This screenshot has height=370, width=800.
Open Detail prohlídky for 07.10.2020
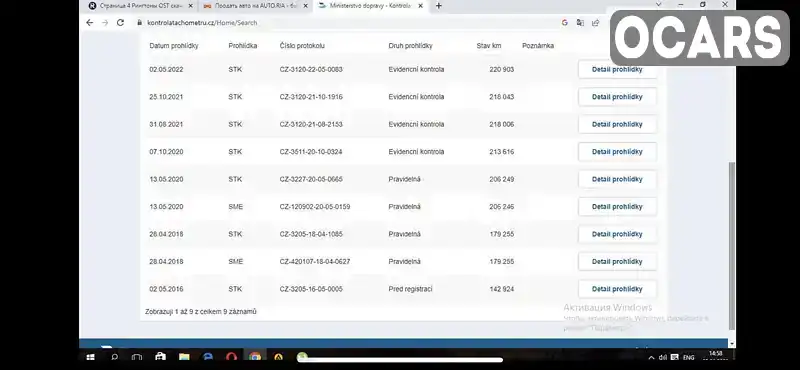pos(617,152)
